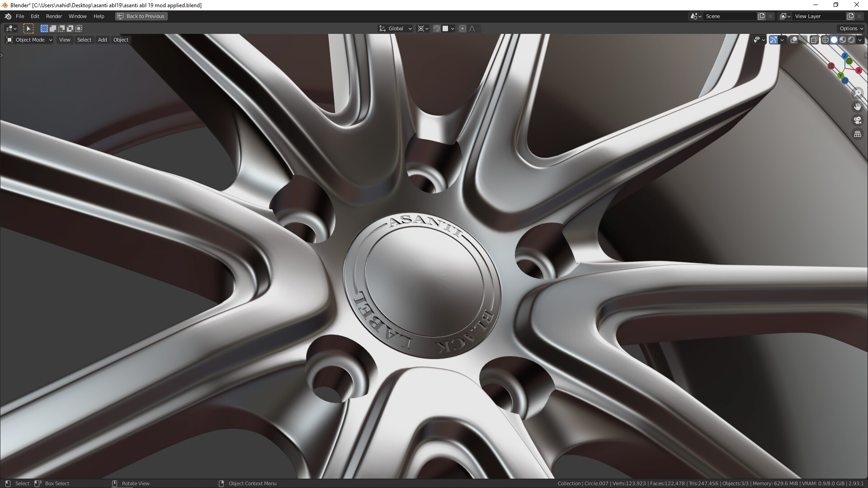Add a new view layer icon
This screenshot has height=488, width=868.
pos(851,16)
